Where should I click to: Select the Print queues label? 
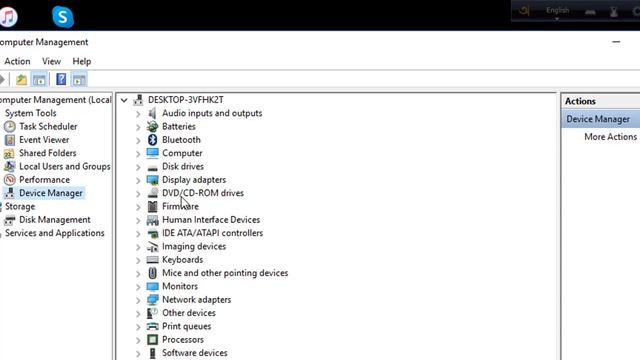pyautogui.click(x=187, y=327)
